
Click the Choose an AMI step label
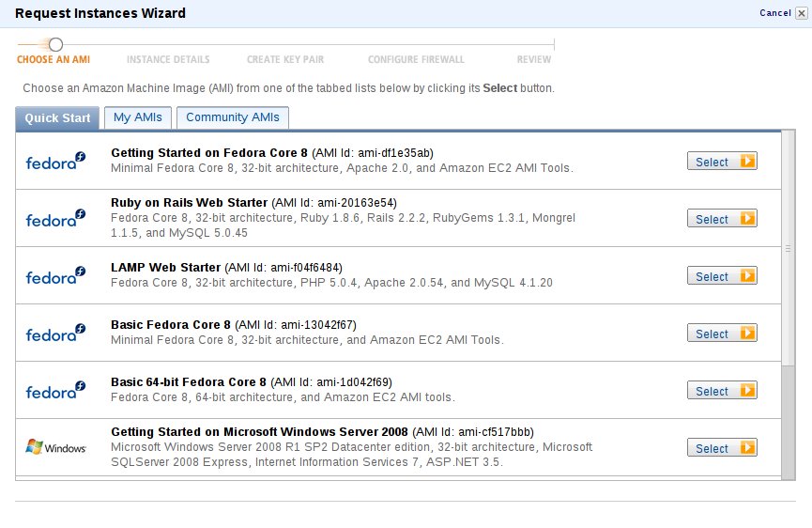[54, 59]
